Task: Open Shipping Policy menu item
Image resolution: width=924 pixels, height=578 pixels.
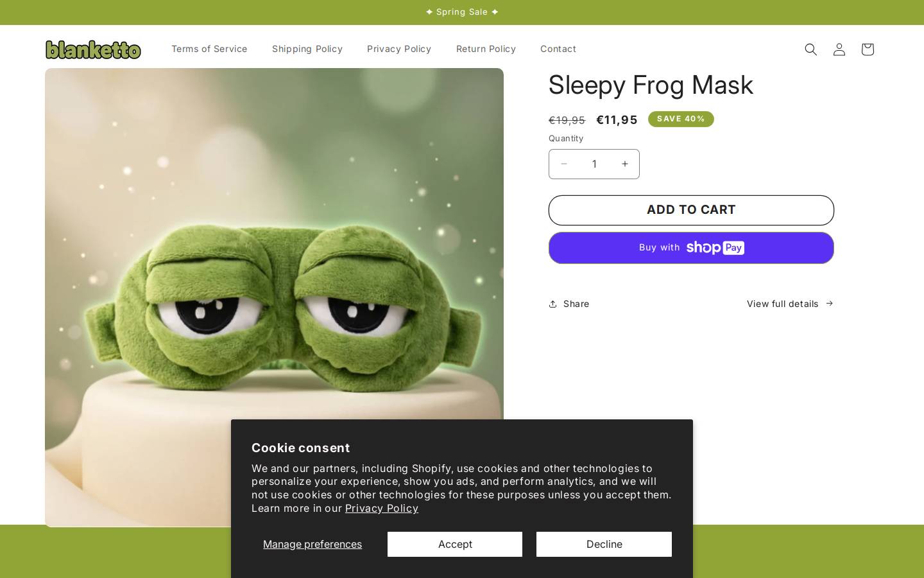Action: (x=307, y=49)
